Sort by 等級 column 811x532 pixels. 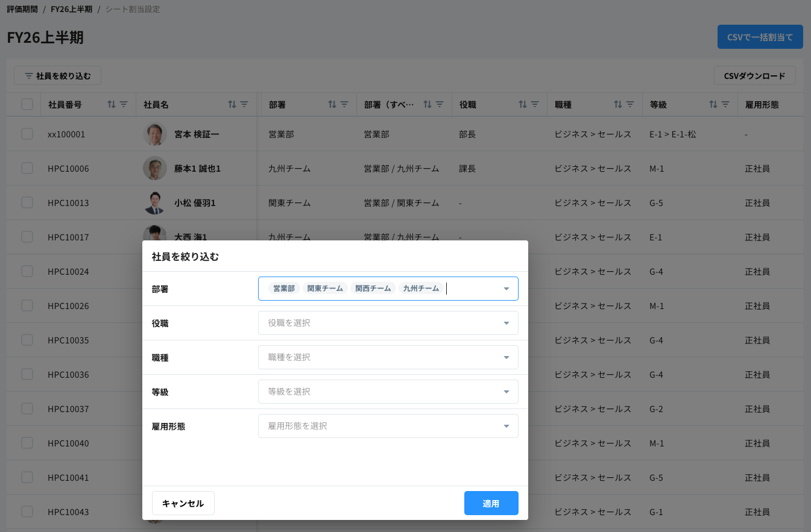(713, 104)
